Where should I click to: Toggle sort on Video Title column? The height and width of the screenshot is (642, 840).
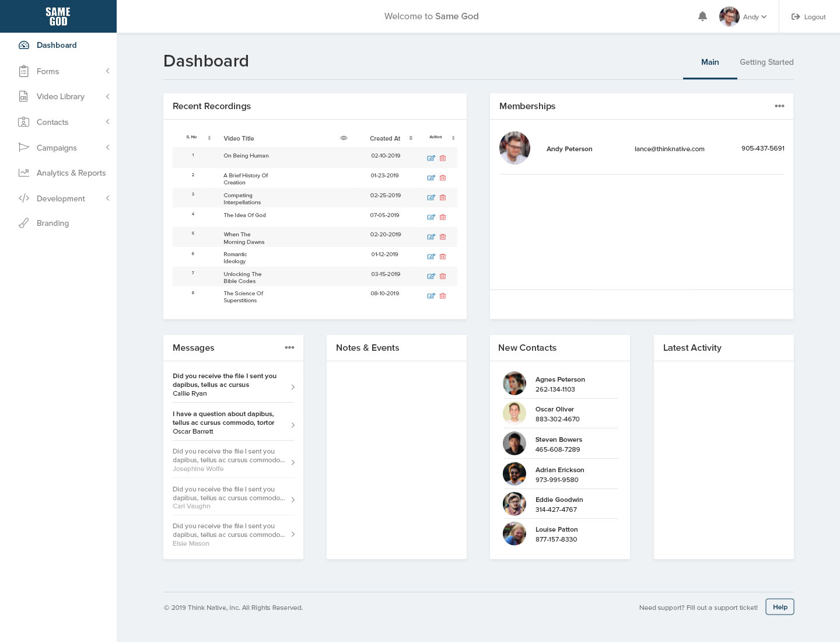click(344, 138)
